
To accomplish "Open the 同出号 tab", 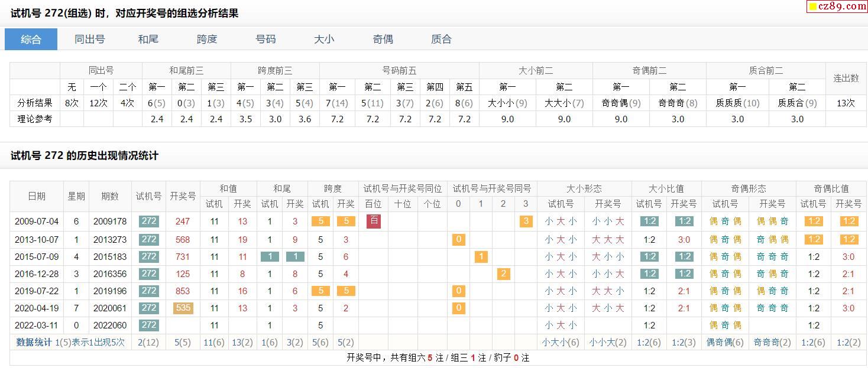I will [x=90, y=40].
